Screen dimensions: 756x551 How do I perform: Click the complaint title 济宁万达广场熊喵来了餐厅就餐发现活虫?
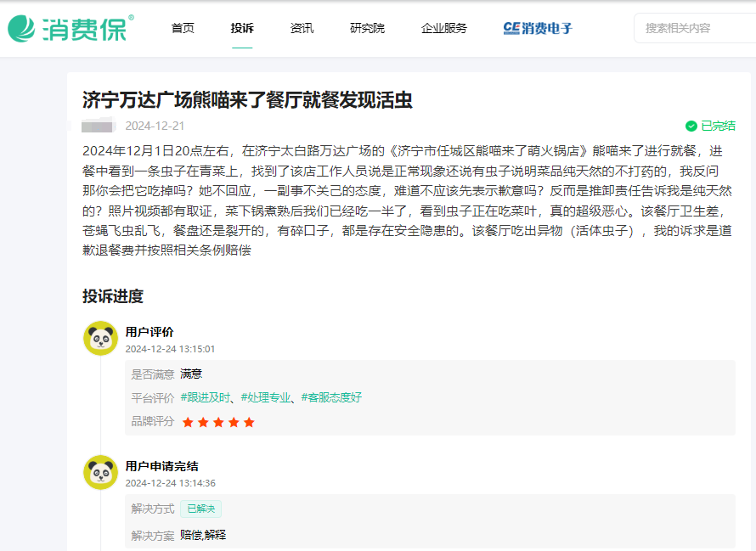[x=247, y=100]
